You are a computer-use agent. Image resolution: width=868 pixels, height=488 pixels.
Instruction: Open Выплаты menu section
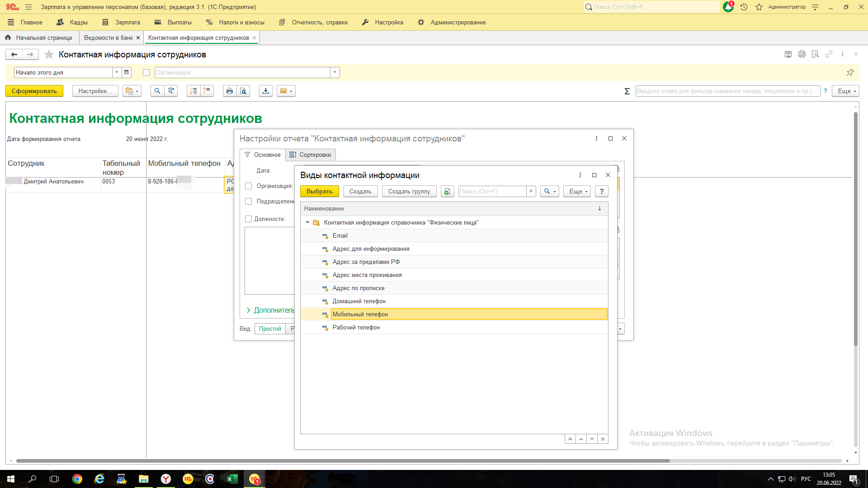[x=173, y=22]
